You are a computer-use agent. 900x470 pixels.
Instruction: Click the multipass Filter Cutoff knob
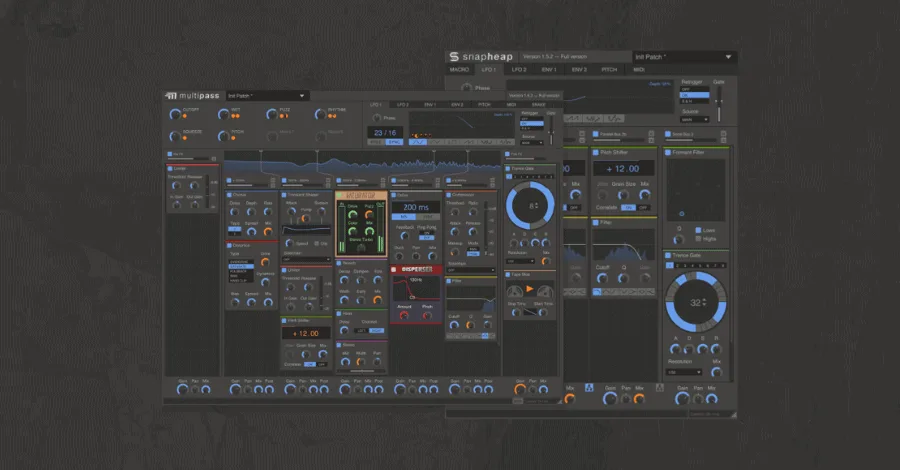click(454, 325)
